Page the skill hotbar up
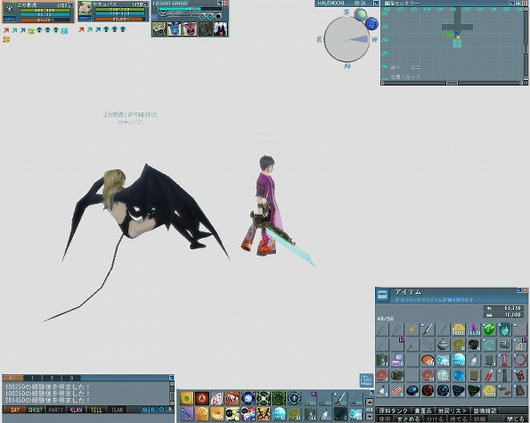Viewport: 530px width, 423px height. point(369,402)
